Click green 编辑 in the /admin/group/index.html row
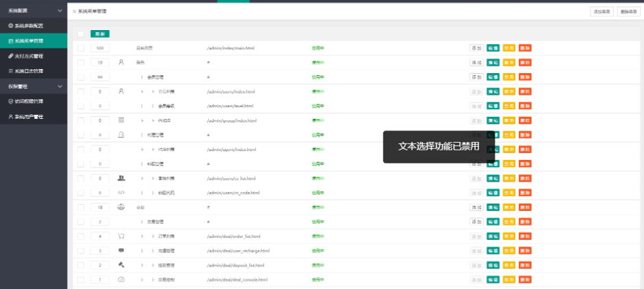 493,120
